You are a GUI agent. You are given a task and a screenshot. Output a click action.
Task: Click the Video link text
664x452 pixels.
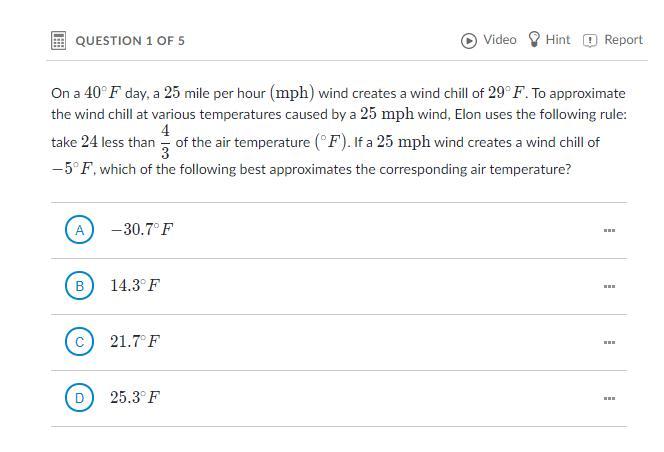pos(500,40)
